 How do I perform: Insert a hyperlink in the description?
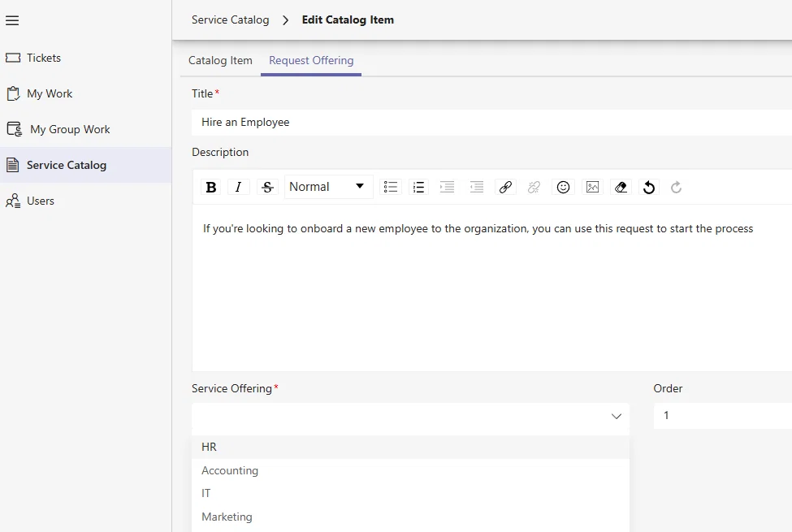(505, 187)
